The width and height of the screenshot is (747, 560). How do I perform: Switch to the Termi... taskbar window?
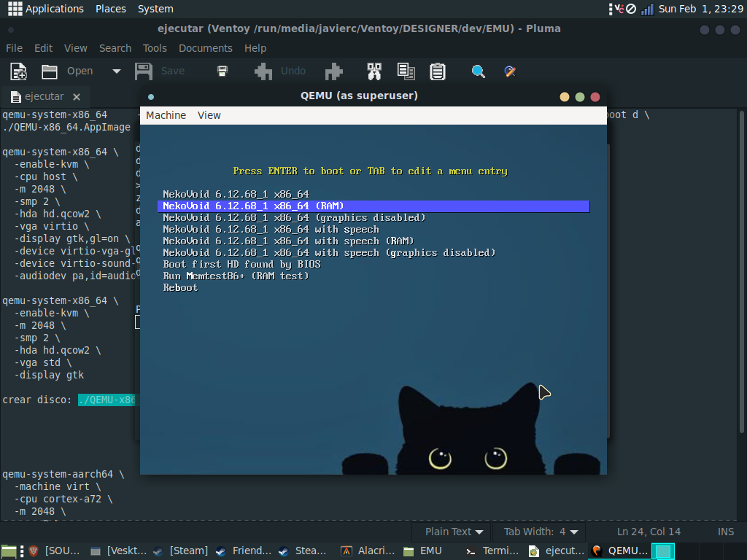(x=492, y=551)
